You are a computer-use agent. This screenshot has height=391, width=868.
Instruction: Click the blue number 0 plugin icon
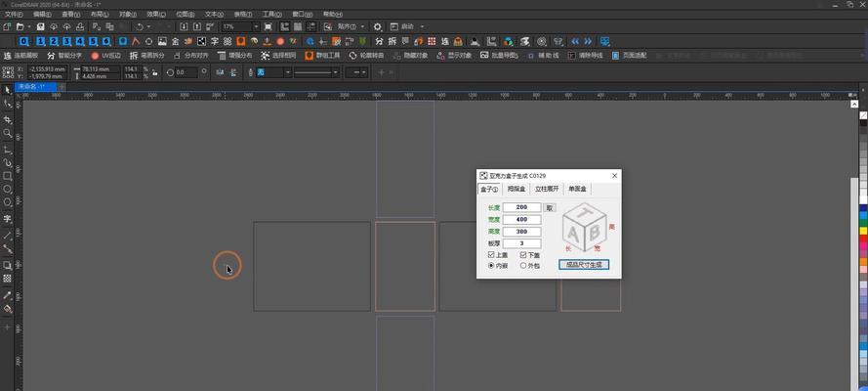click(x=23, y=41)
